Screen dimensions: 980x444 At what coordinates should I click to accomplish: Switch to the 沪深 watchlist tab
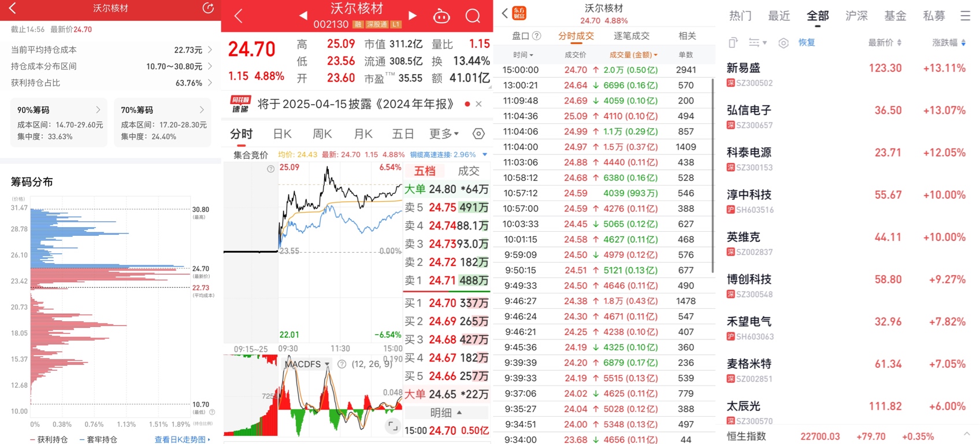coord(856,16)
